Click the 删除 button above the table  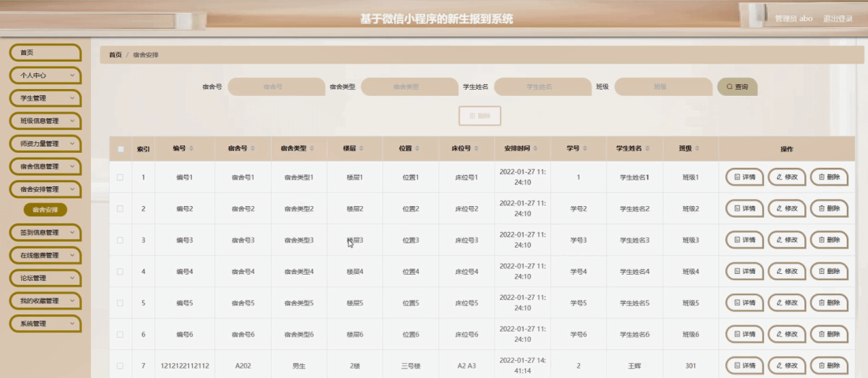[x=479, y=116]
